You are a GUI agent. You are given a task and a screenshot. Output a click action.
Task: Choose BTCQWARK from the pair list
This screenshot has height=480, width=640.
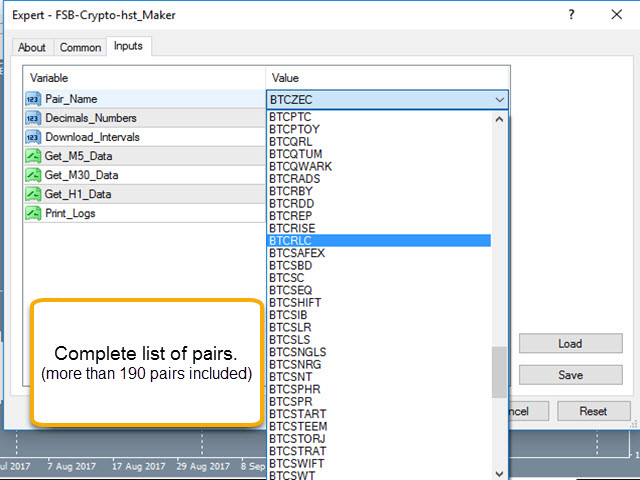[x=379, y=167]
